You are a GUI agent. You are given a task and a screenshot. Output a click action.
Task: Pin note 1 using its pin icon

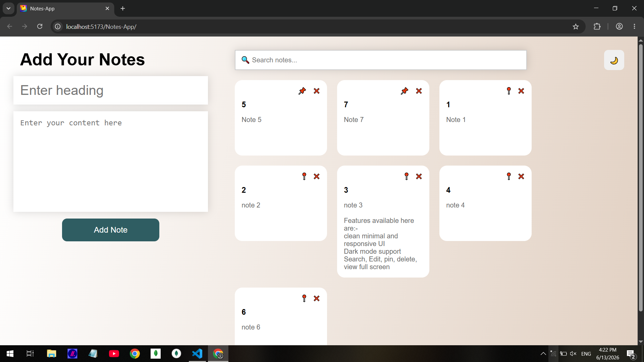[x=509, y=91]
